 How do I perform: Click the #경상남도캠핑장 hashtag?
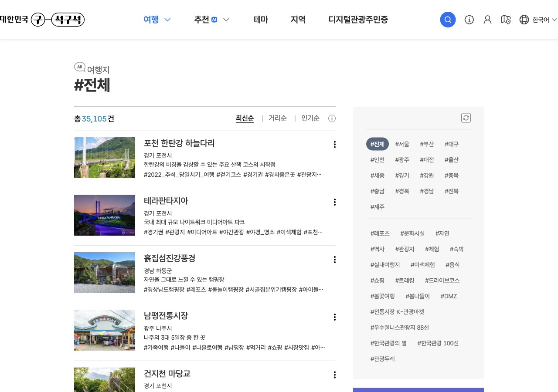[x=164, y=290]
